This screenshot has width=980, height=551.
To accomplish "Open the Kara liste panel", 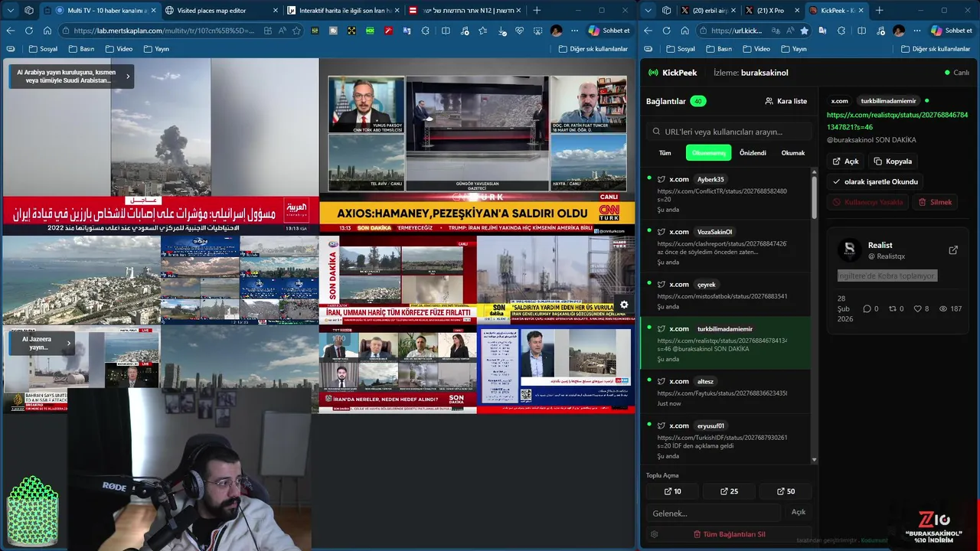I will (786, 101).
